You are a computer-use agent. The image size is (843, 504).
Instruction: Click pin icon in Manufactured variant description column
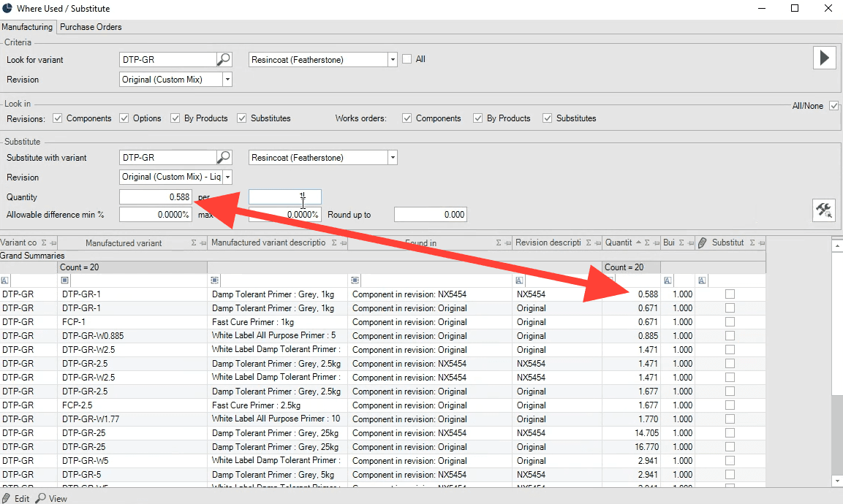pyautogui.click(x=343, y=243)
